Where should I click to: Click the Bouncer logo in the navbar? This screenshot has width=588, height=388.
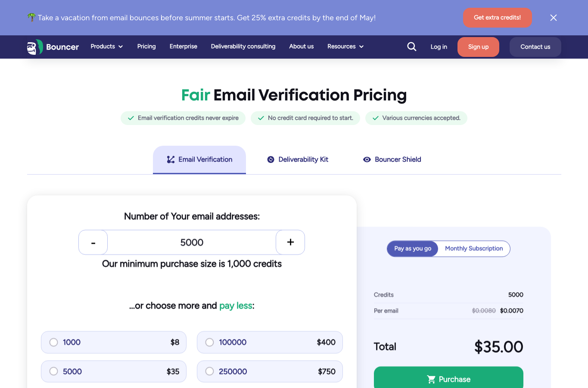(53, 47)
